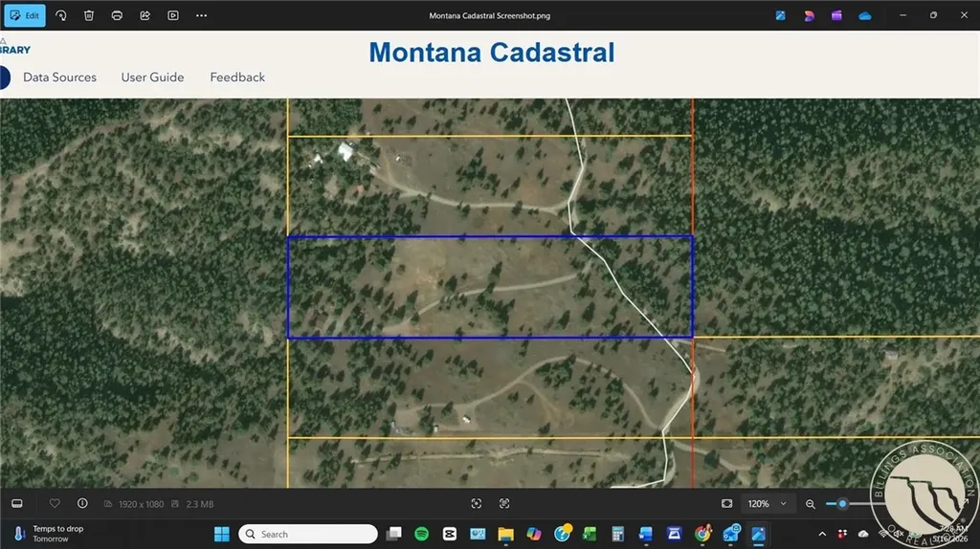Viewport: 980px width, 549px height.
Task: Open Microsoft Copilot from the taskbar
Action: tap(534, 534)
